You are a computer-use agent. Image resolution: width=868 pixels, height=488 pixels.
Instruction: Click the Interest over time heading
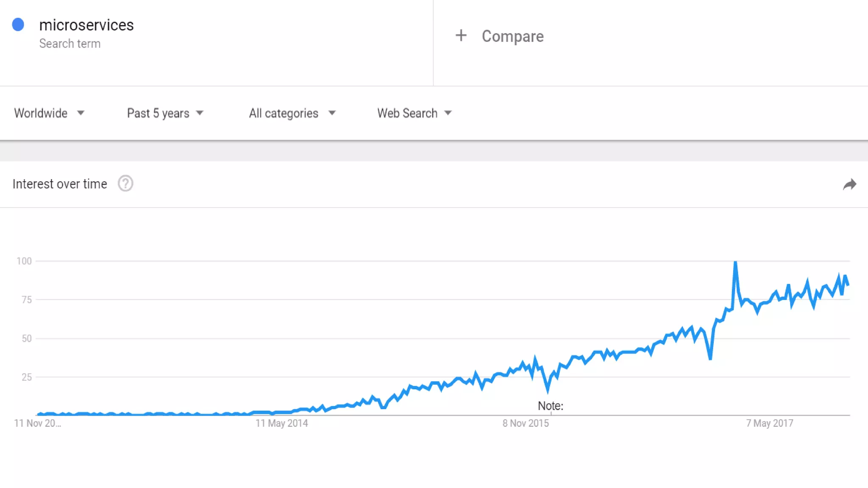tap(60, 184)
